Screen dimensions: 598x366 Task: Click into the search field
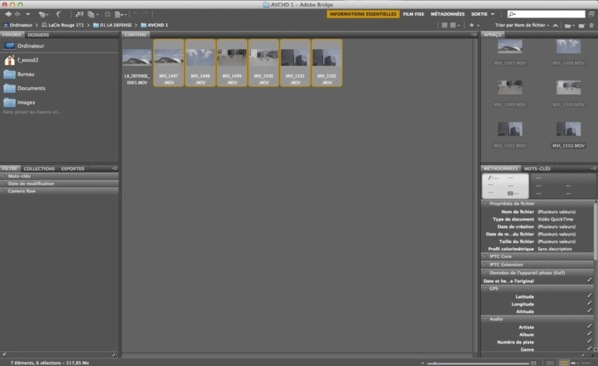(x=546, y=14)
